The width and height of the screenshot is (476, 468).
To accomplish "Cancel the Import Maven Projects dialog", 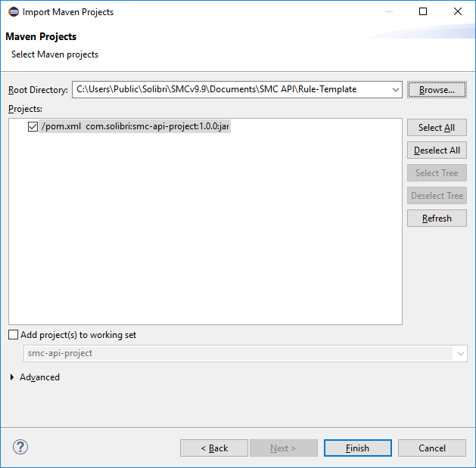I will (x=432, y=448).
